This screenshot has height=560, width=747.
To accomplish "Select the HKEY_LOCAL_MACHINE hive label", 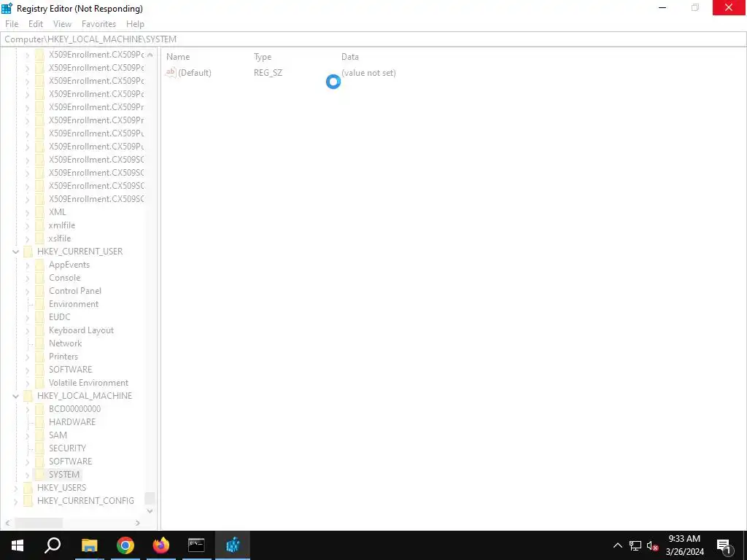I will point(85,396).
